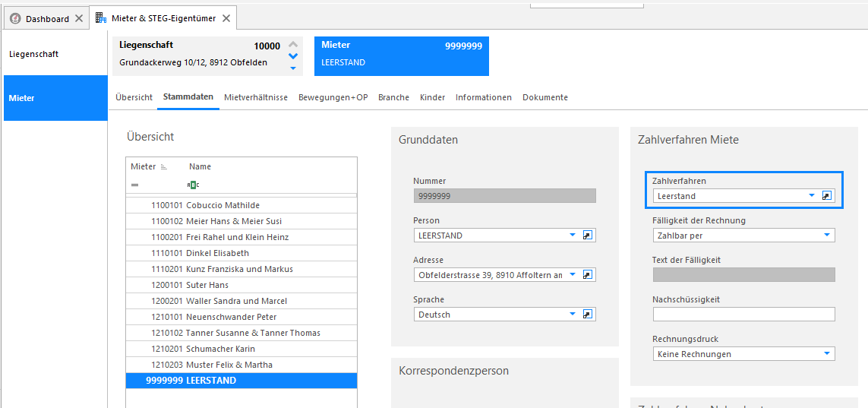Click the equals filter icon under Mieter
The width and height of the screenshot is (868, 408).
(134, 185)
